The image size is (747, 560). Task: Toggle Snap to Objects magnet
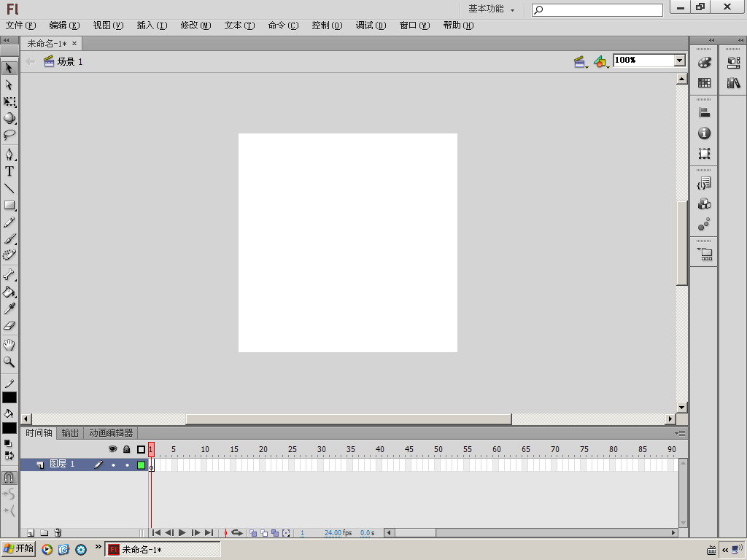coord(9,477)
